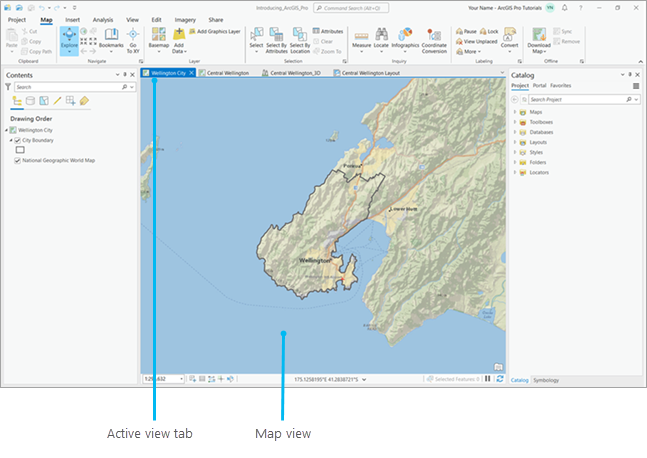This screenshot has width=647, height=458.
Task: Switch to the Imagery ribbon tab
Action: [185, 20]
